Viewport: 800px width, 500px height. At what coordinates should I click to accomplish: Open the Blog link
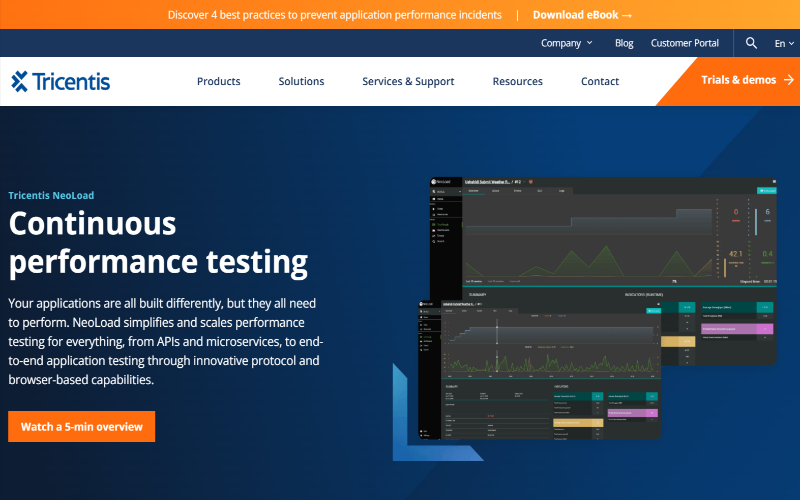[624, 43]
